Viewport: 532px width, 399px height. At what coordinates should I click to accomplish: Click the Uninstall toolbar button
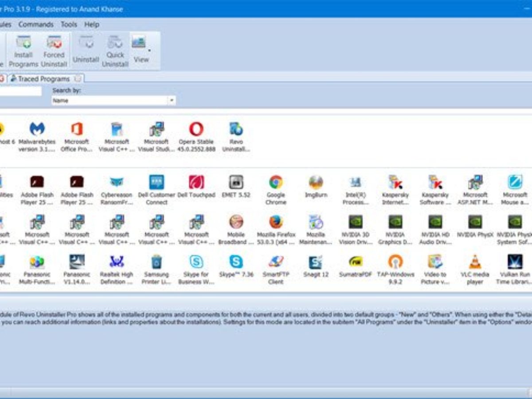point(86,51)
